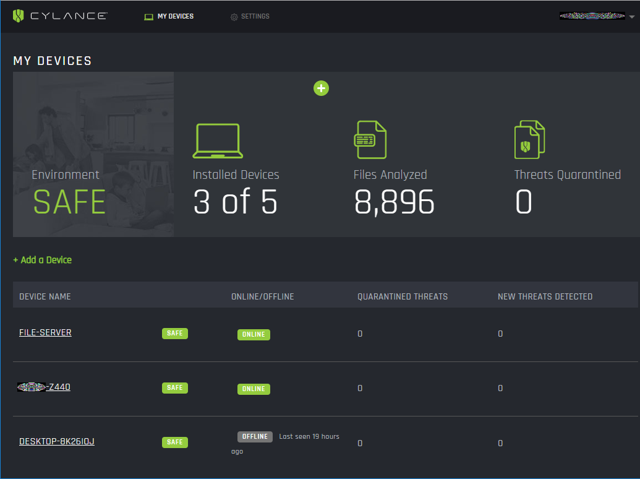Click the QUARANTINED THREATS column header

[402, 297]
